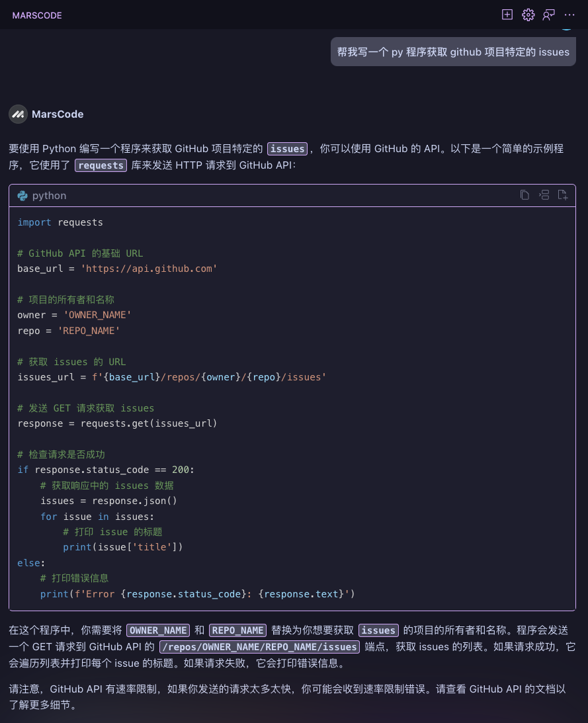The width and height of the screenshot is (588, 723).
Task: Click the 'requests' inline code chip
Action: (x=101, y=165)
